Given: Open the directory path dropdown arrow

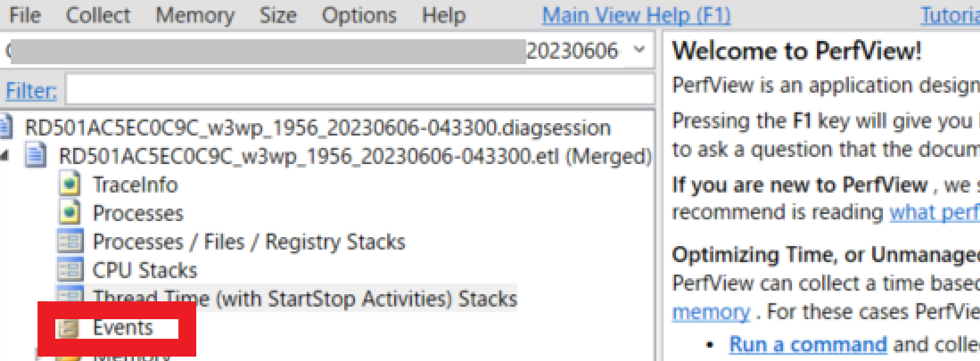Looking at the screenshot, I should (638, 51).
